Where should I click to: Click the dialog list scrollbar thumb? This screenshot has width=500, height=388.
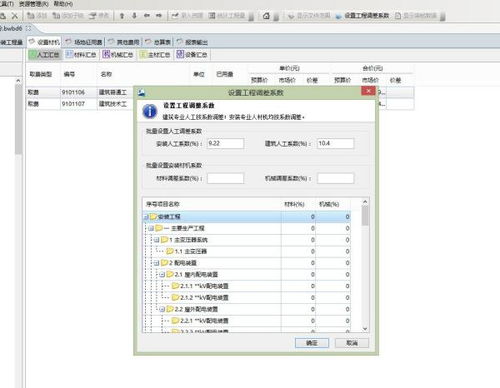tap(365, 216)
